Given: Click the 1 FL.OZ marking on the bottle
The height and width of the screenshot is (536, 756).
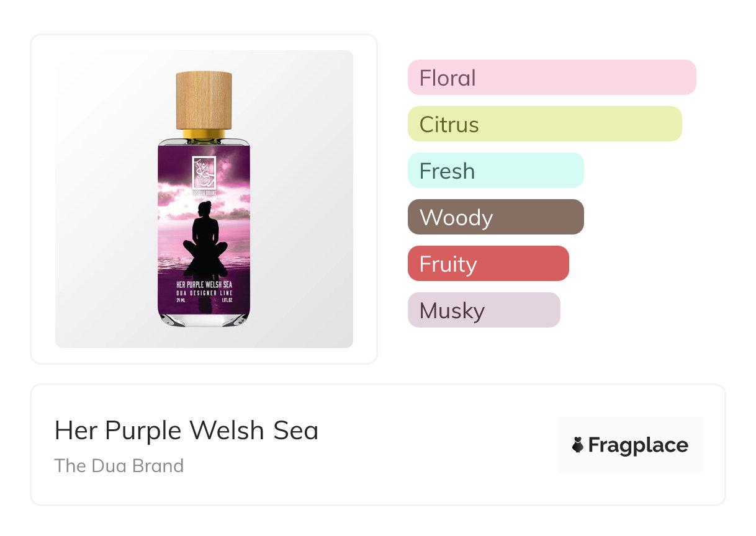Looking at the screenshot, I should [227, 300].
